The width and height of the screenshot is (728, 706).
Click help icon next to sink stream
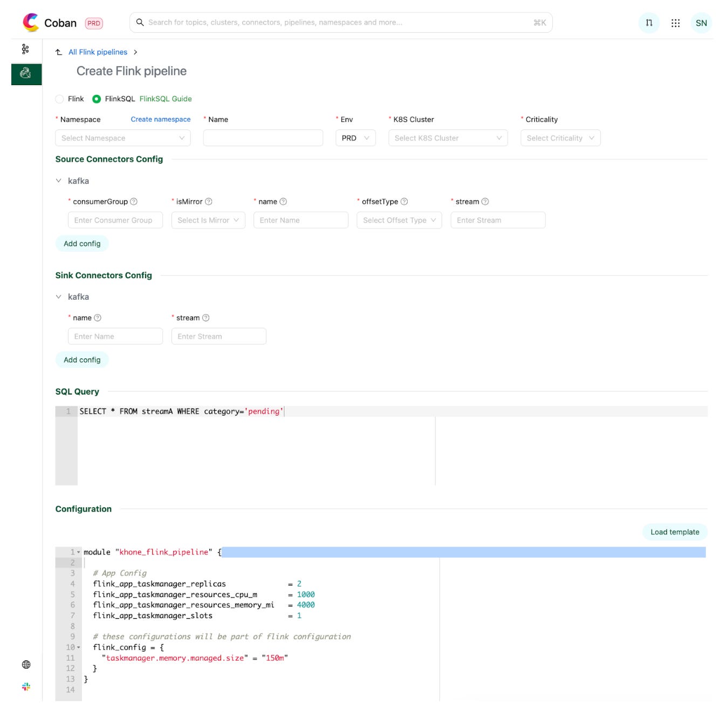[205, 318]
